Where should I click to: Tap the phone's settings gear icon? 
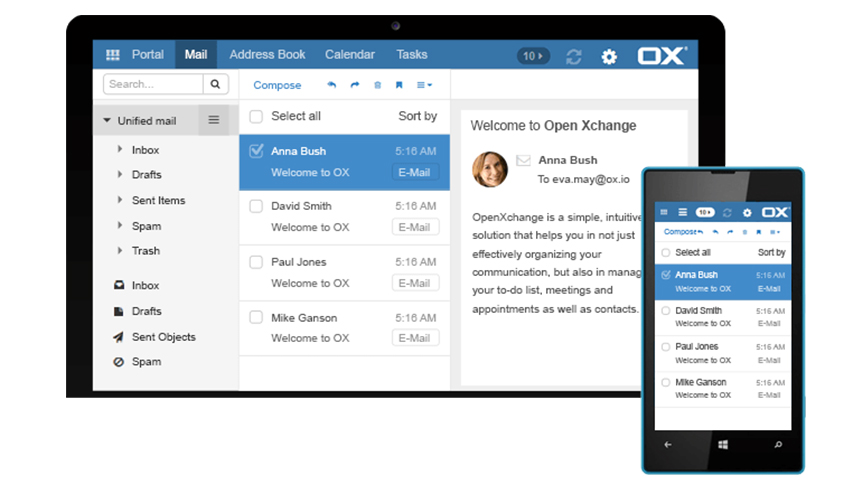[747, 212]
